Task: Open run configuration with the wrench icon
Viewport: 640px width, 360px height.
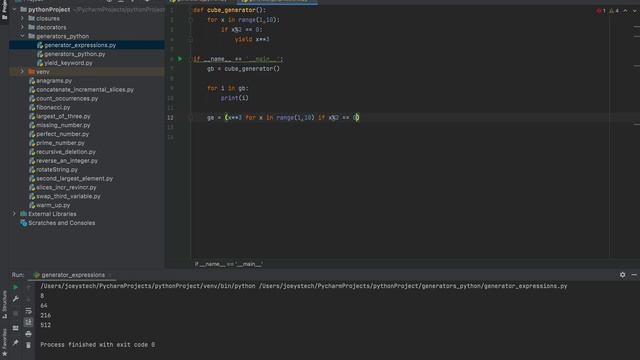Action: click(x=16, y=299)
